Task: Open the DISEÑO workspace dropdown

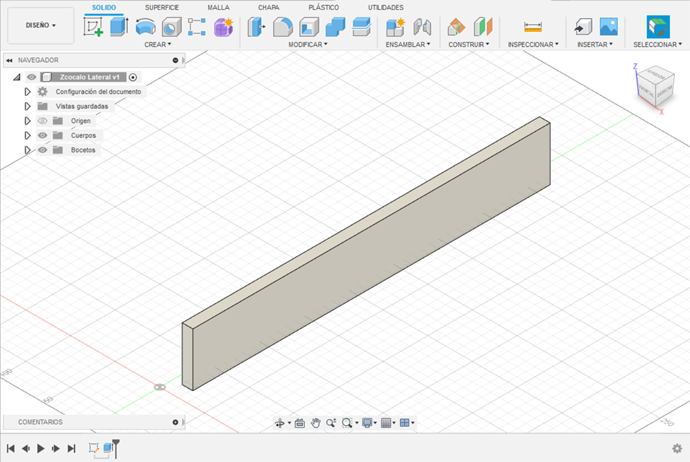Action: click(40, 26)
